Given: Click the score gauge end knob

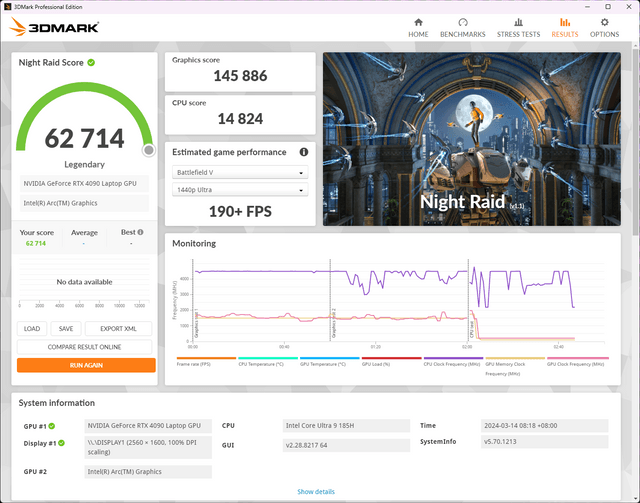Looking at the screenshot, I should pyautogui.click(x=149, y=150).
